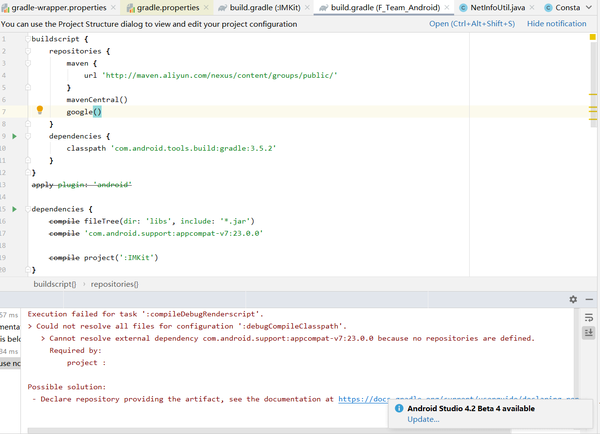This screenshot has height=434, width=600.
Task: Close build.gradle (F_Team_Android) tab
Action: (447, 8)
